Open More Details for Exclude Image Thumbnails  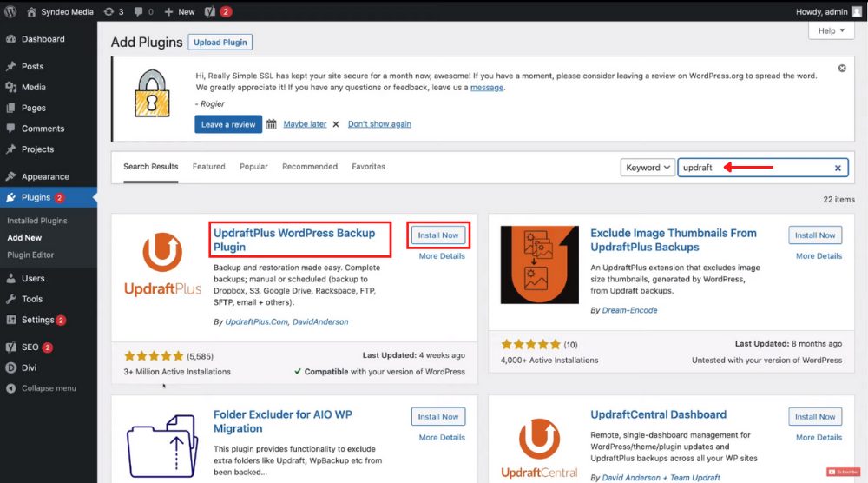click(819, 256)
